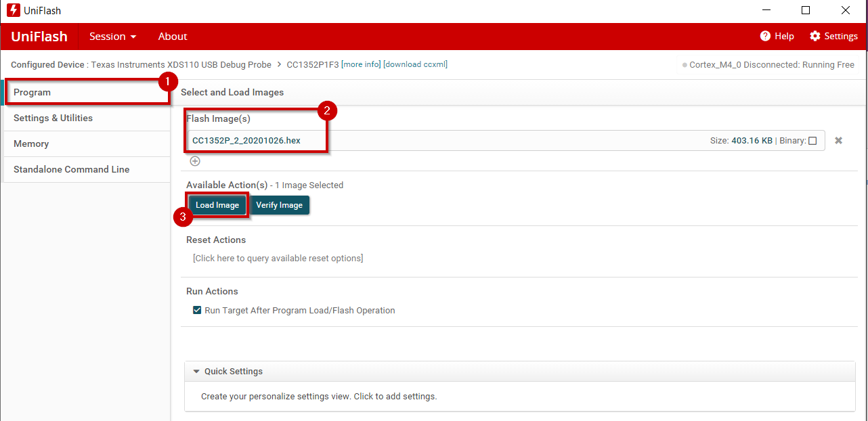Open the About menu
Screen dimensions: 868x421
point(172,37)
